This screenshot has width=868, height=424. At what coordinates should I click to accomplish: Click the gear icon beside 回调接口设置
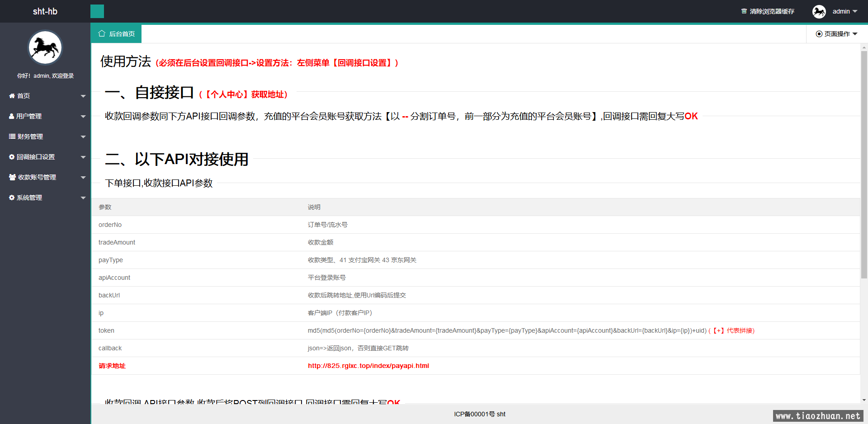12,157
